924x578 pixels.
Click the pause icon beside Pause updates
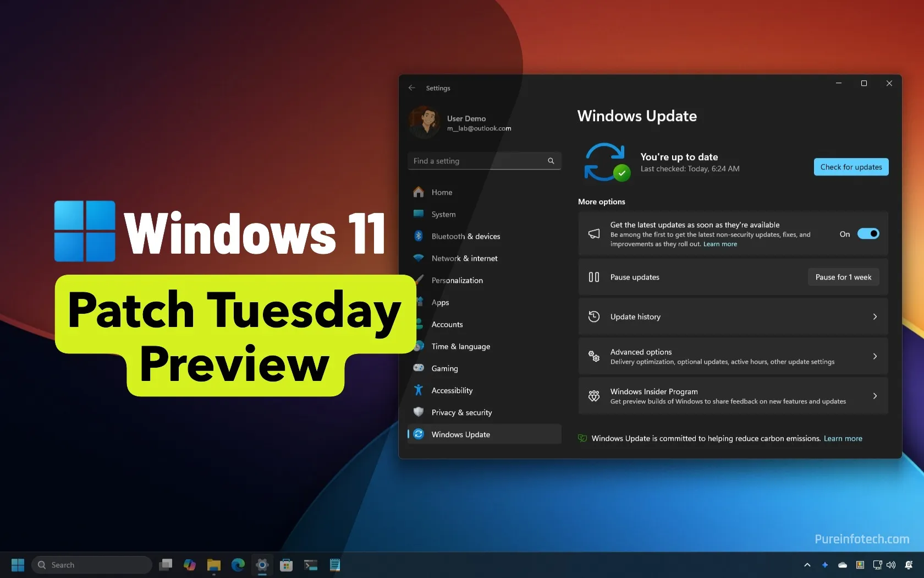tap(594, 277)
